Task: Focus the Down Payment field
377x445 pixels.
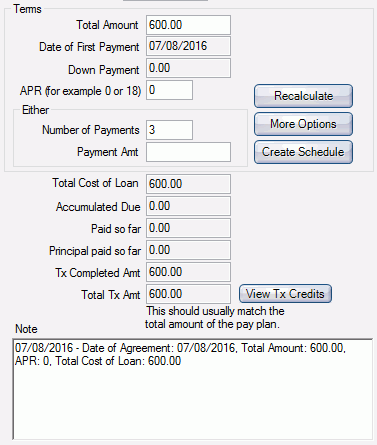Action: tap(188, 68)
